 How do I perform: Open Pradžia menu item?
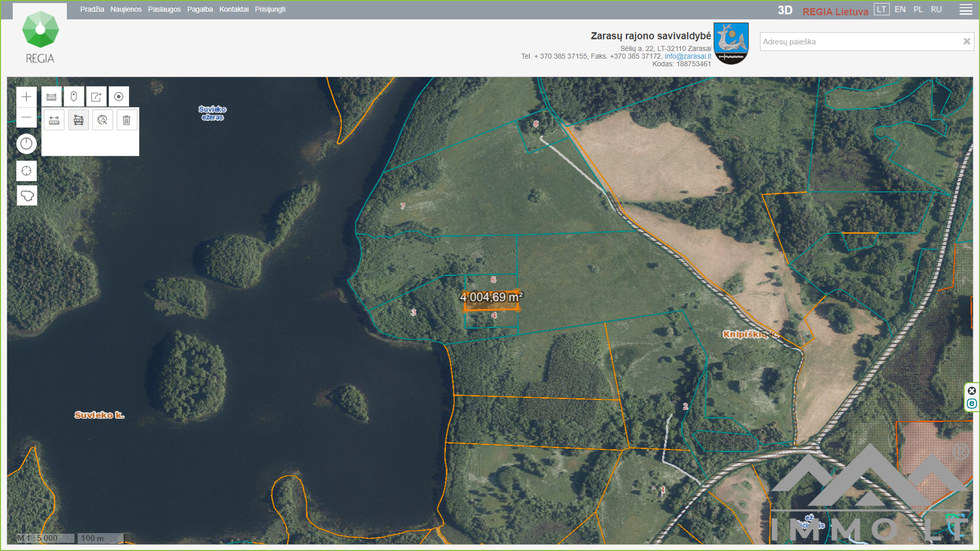pyautogui.click(x=92, y=9)
